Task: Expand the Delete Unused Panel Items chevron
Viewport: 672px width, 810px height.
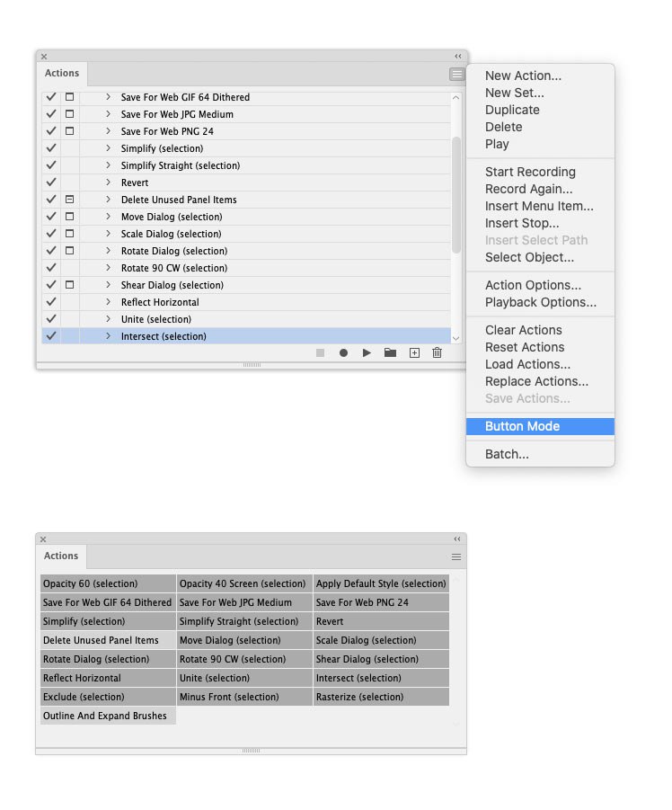Action: pos(108,200)
